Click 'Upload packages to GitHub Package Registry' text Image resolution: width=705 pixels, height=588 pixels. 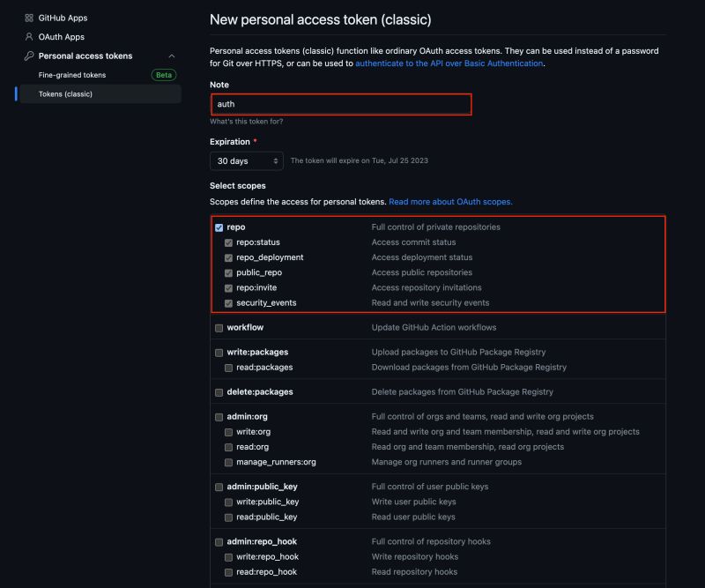coord(458,353)
